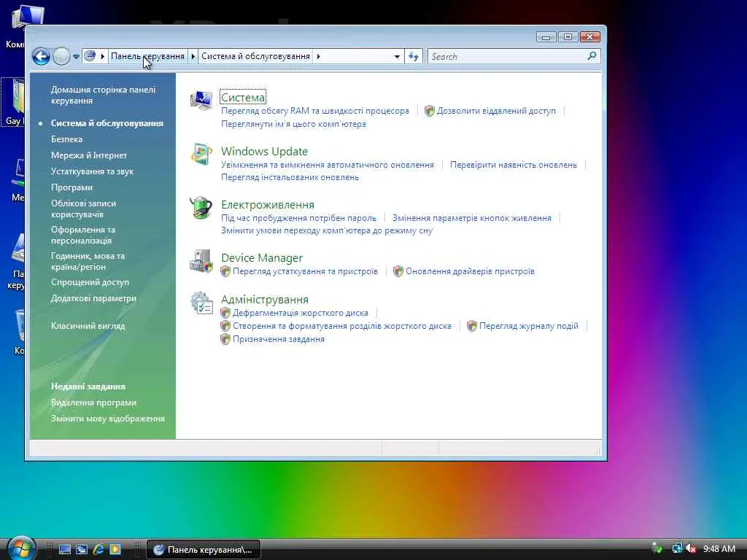Screen dimensions: 747x560
Task: Click the shield icon beside Перегляд журналу подій
Action: [472, 326]
